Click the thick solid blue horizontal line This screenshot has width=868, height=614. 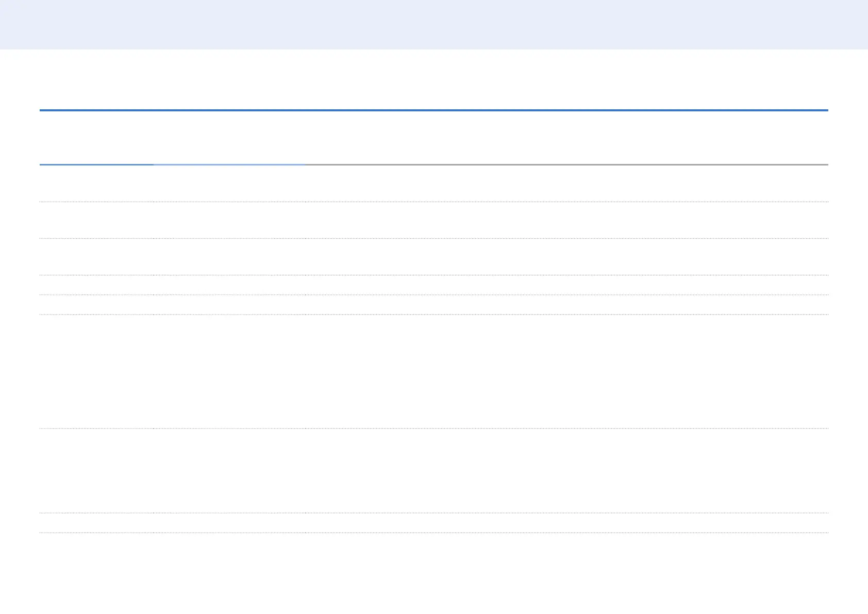pos(434,110)
